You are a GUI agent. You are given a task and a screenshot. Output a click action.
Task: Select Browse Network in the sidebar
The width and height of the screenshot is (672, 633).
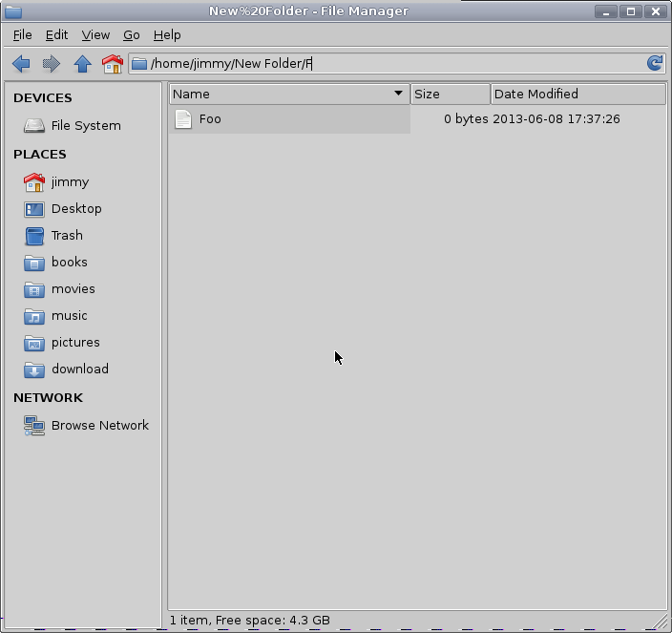pyautogui.click(x=99, y=425)
